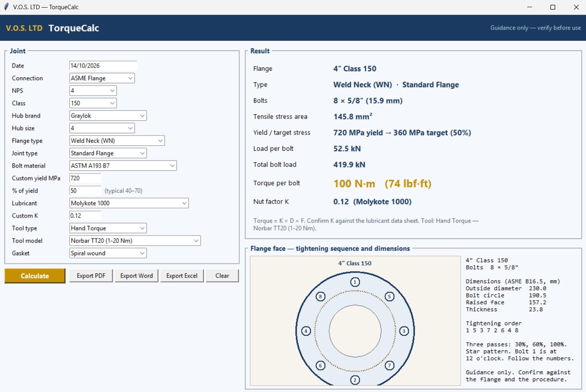Viewport: 586px width, 392px height.
Task: Expand the Tool model dropdown
Action: [135, 240]
